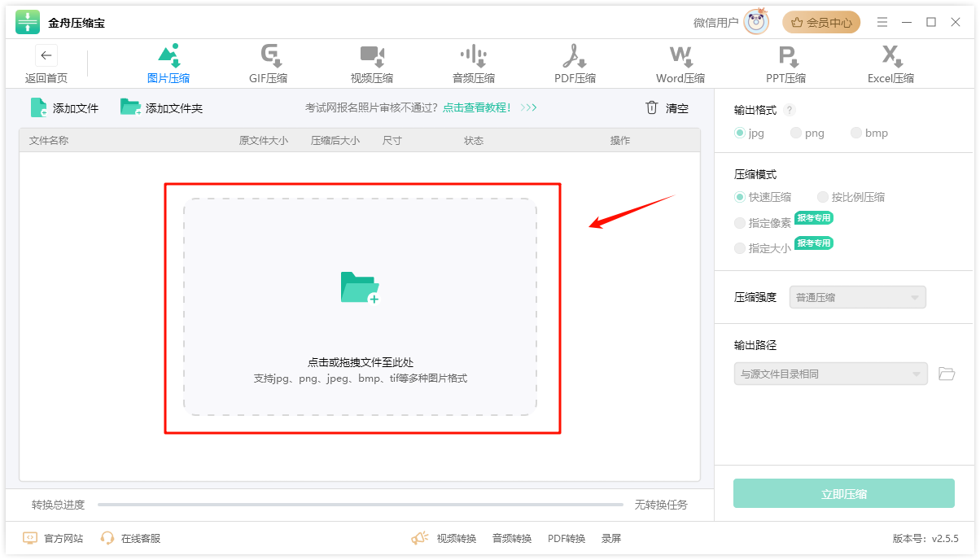Click the 点击或拖拽文件至此处 drop area text

click(x=360, y=362)
